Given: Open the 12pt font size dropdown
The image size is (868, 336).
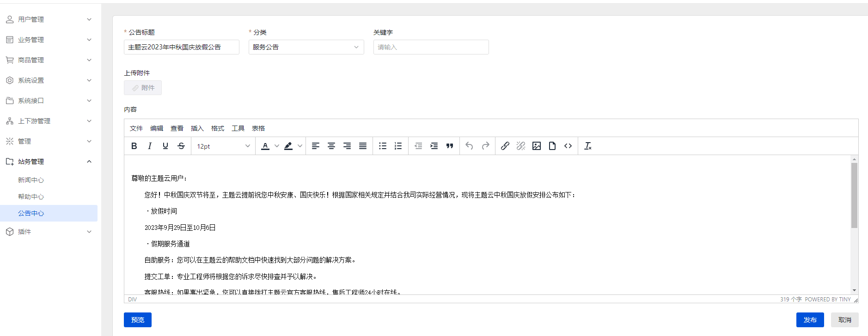Looking at the screenshot, I should (224, 146).
